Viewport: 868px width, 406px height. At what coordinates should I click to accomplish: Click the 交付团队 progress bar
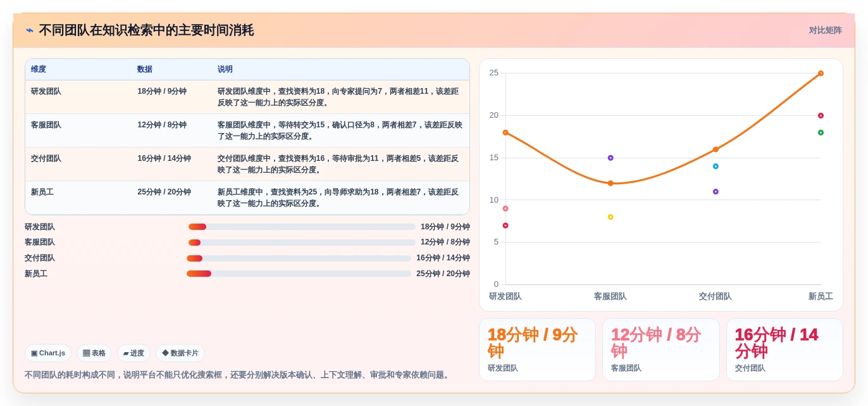(299, 258)
